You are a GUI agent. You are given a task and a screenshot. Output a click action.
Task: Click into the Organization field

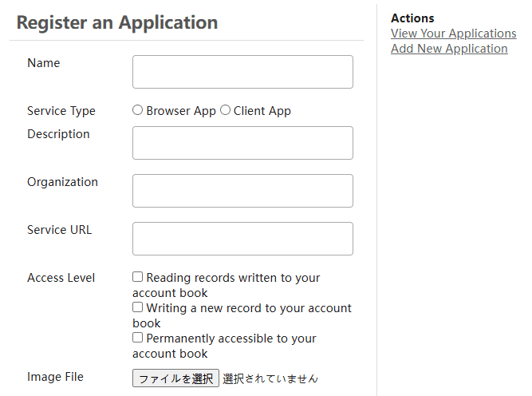[x=242, y=191]
